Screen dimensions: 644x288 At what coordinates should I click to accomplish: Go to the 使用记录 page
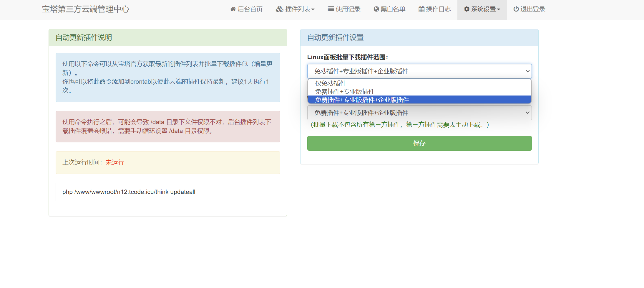pyautogui.click(x=344, y=9)
